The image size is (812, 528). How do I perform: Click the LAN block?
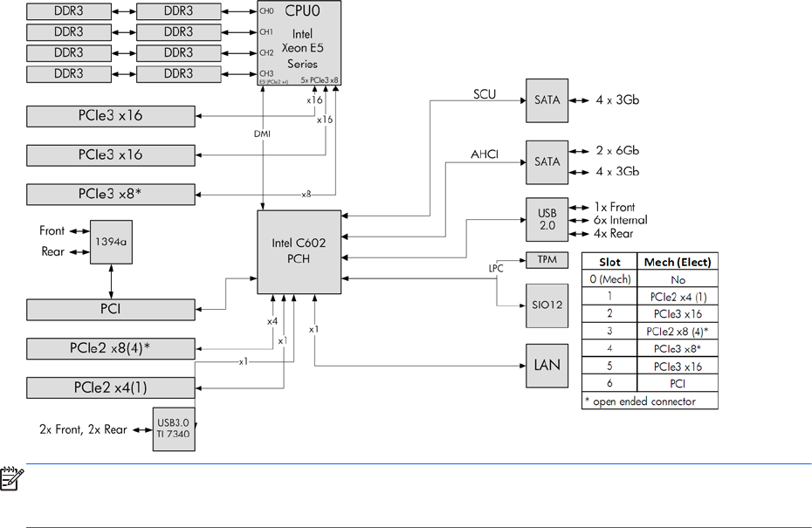coord(547,366)
